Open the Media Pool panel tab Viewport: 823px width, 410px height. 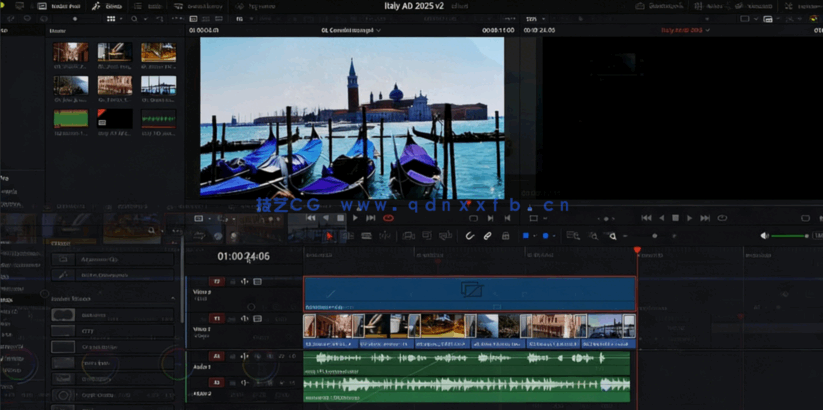[x=59, y=6]
